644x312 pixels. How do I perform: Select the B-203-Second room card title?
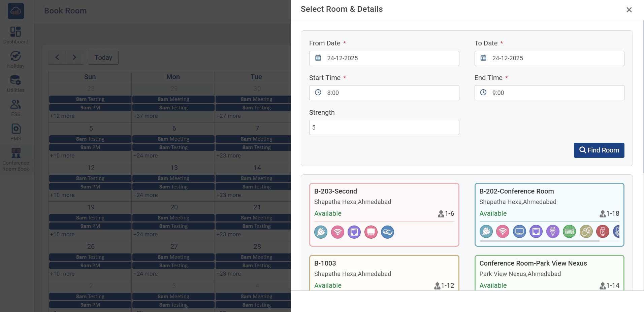click(x=335, y=191)
